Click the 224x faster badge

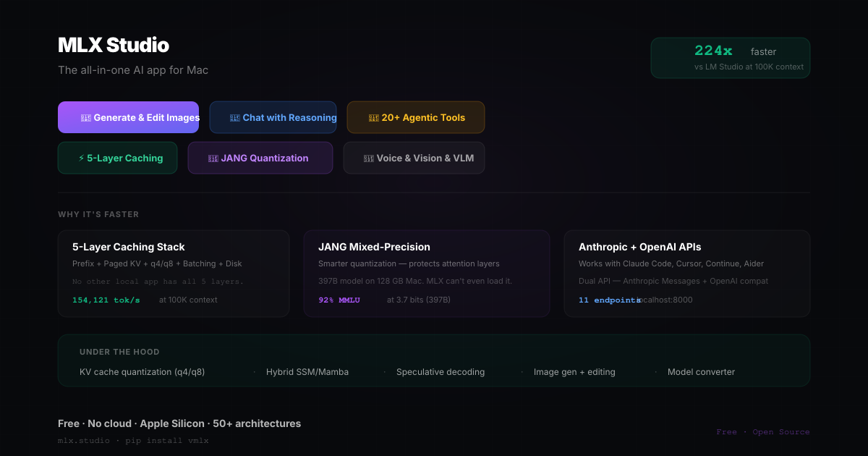(x=731, y=58)
